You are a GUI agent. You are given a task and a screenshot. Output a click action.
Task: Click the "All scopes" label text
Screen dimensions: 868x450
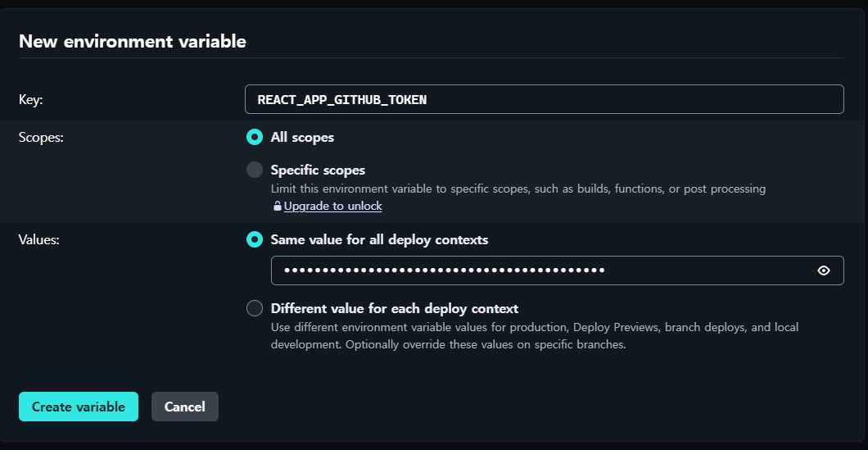point(302,138)
